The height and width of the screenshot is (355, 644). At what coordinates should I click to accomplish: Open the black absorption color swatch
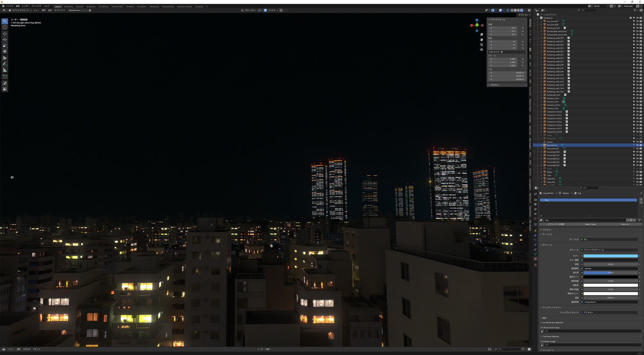tap(610, 277)
